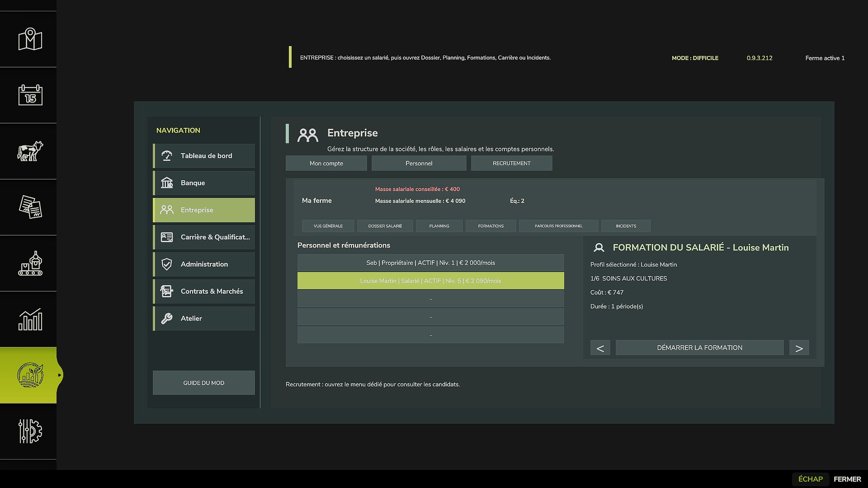Switch to Mon compte tab
The image size is (868, 488).
[326, 163]
